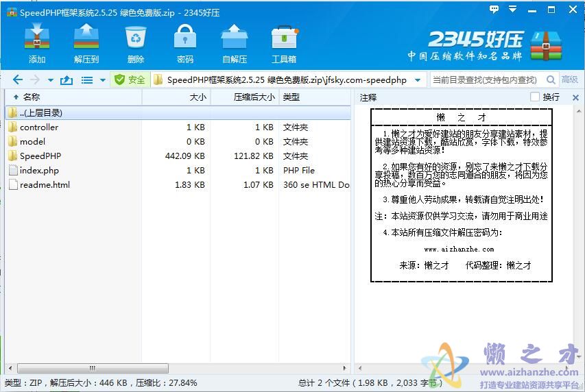Open the title bar main menu dropdown icon
The image size is (585, 392).
click(x=512, y=9)
